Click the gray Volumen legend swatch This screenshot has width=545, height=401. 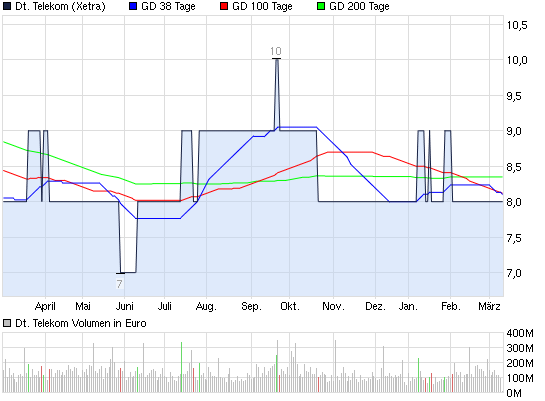7,323
